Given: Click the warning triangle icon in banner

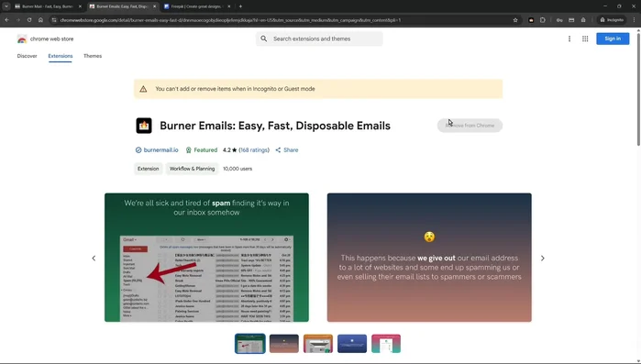Looking at the screenshot, I should point(143,89).
